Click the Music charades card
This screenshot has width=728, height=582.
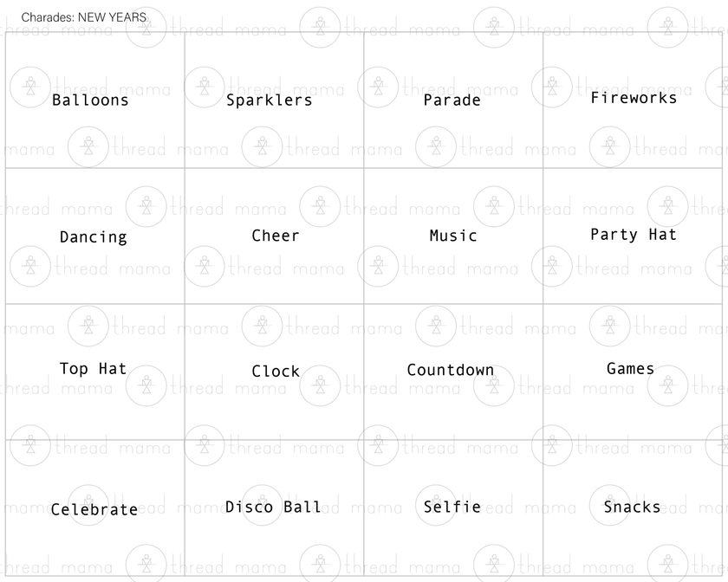(x=453, y=236)
